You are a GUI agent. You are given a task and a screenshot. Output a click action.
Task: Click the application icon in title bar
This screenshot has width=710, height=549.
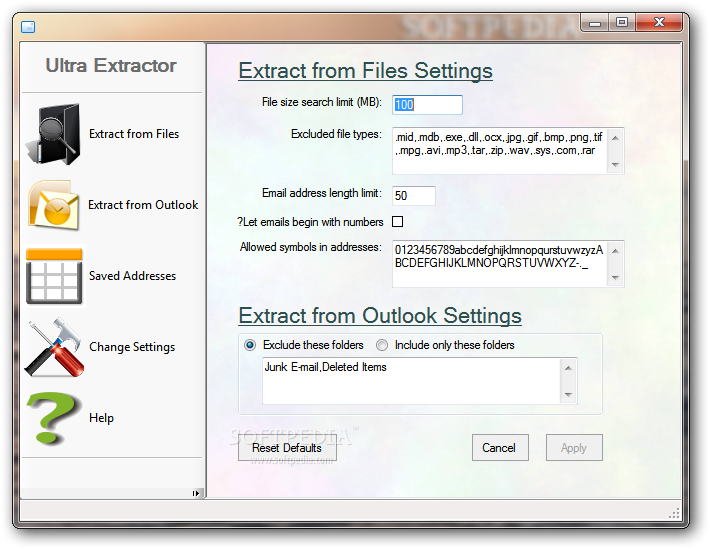pos(28,27)
